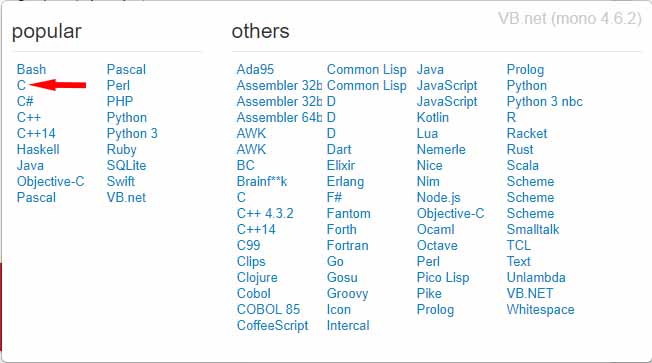Image resolution: width=652 pixels, height=363 pixels.
Task: Open the VB.net (mono 4.6.2) language dropdown
Action: tap(570, 19)
